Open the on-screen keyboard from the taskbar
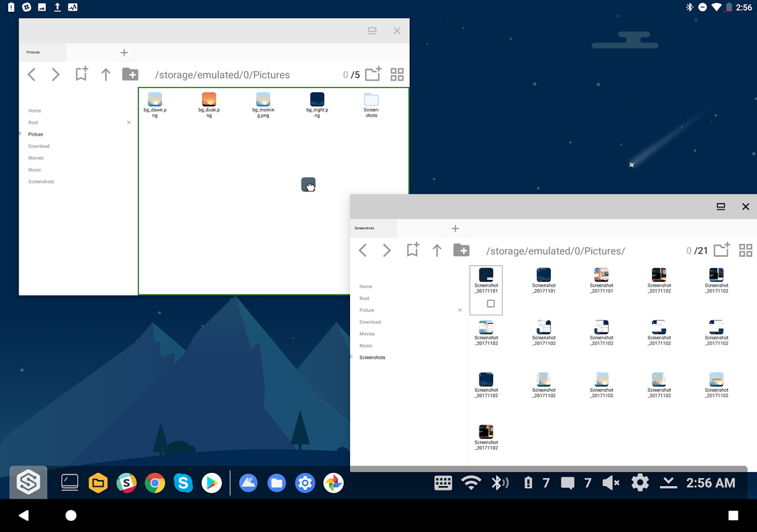 coord(443,483)
